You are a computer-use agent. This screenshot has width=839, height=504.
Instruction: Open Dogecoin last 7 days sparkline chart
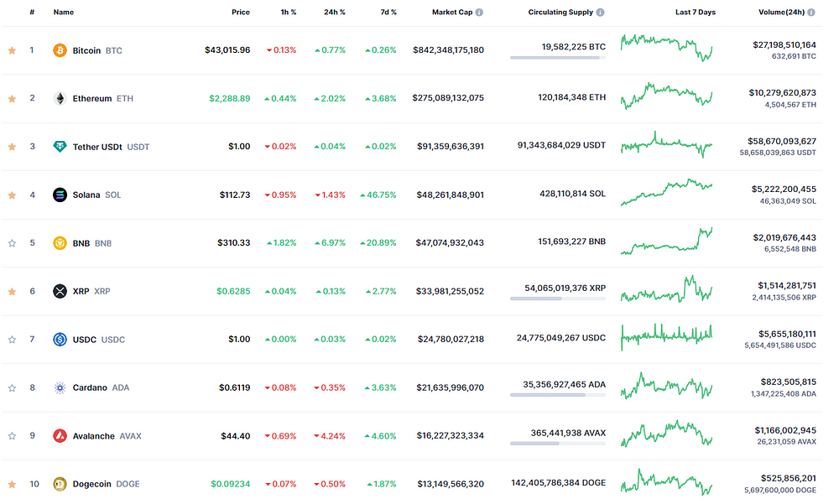[x=667, y=481]
